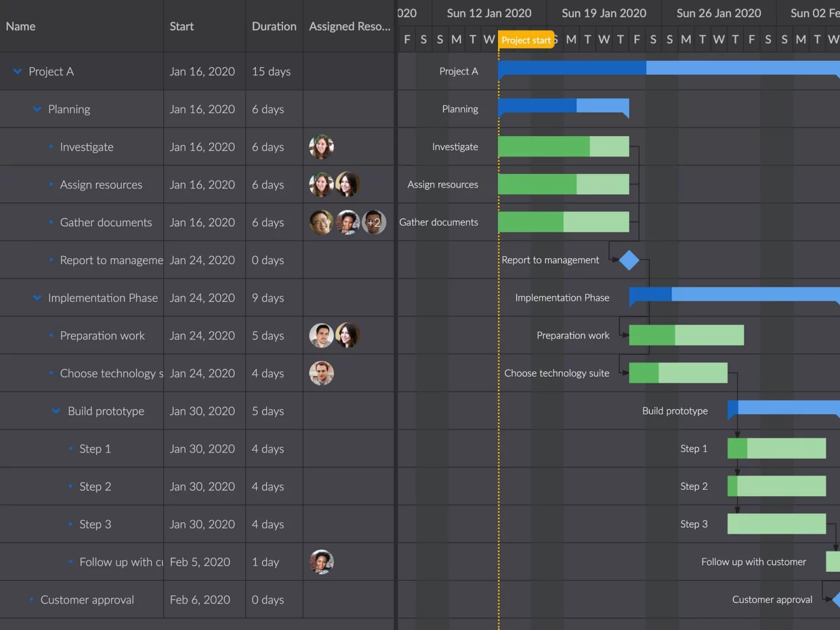Click the Sun 19 Jan 2020 week header

[x=604, y=14]
